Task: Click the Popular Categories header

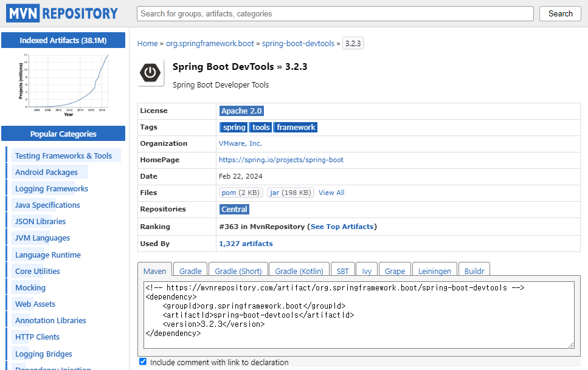Action: (x=63, y=134)
